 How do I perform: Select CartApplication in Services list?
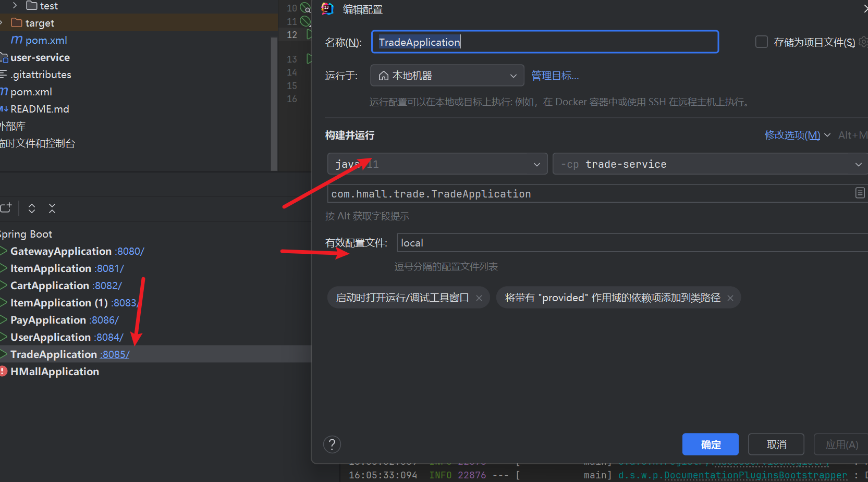(x=66, y=286)
